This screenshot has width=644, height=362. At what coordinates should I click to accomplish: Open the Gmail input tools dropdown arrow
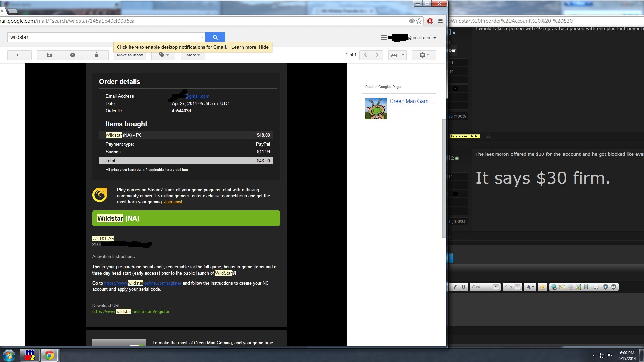coord(403,55)
